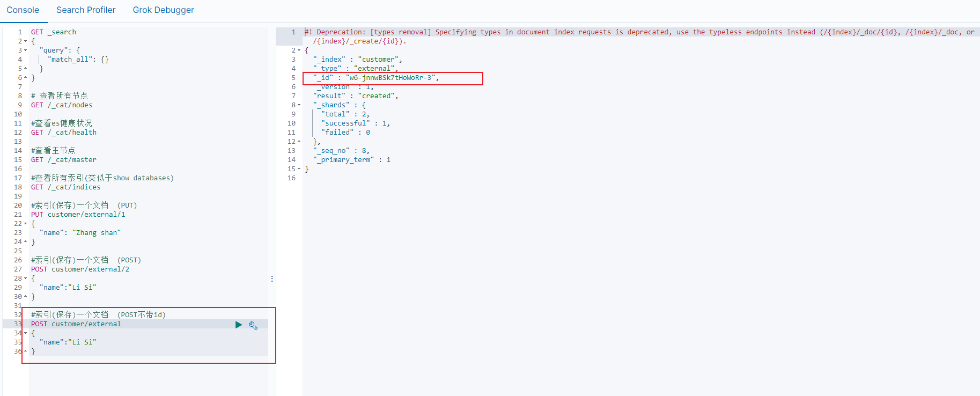
Task: Run the POST customer/external request
Action: [x=239, y=325]
